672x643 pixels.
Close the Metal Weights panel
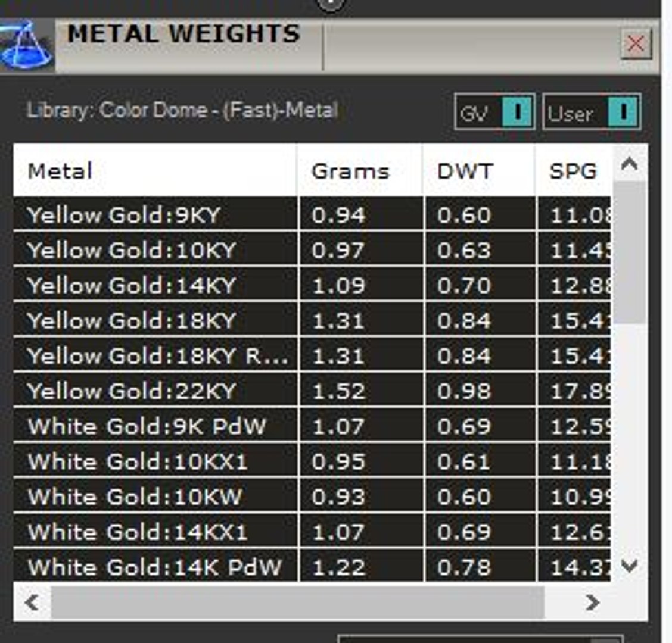[x=636, y=43]
